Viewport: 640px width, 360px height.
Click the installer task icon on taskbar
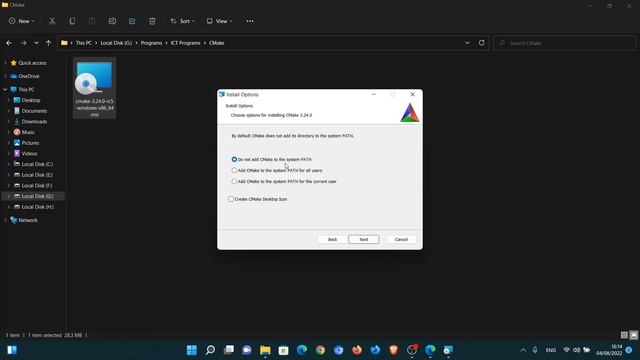pyautogui.click(x=448, y=350)
